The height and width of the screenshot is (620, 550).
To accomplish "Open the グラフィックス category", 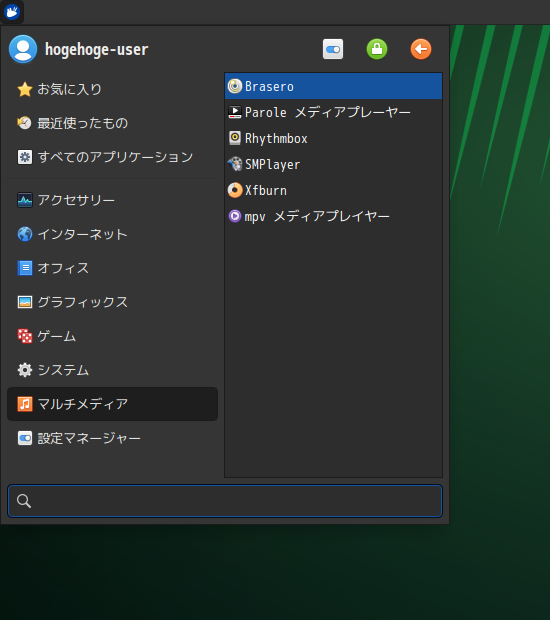I will [x=112, y=302].
